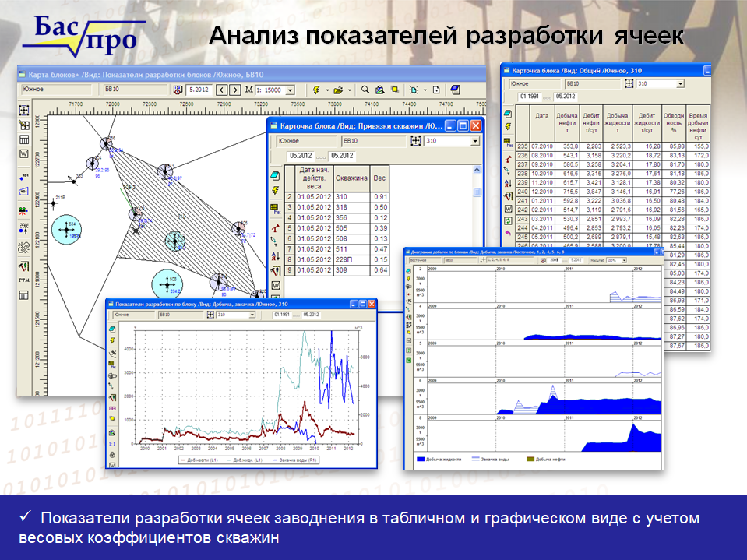Image resolution: width=747 pixels, height=560 pixels.
Task: Click the table grid icon in the map sidebar
Action: point(24,139)
